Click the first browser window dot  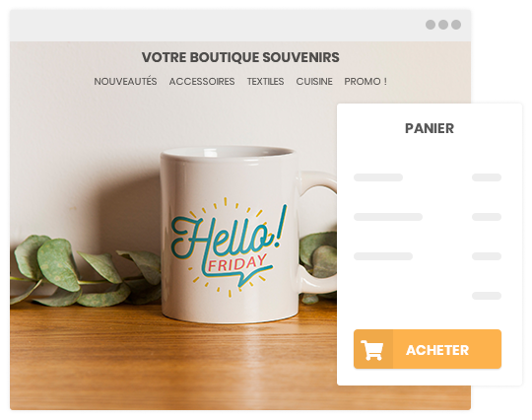[431, 25]
